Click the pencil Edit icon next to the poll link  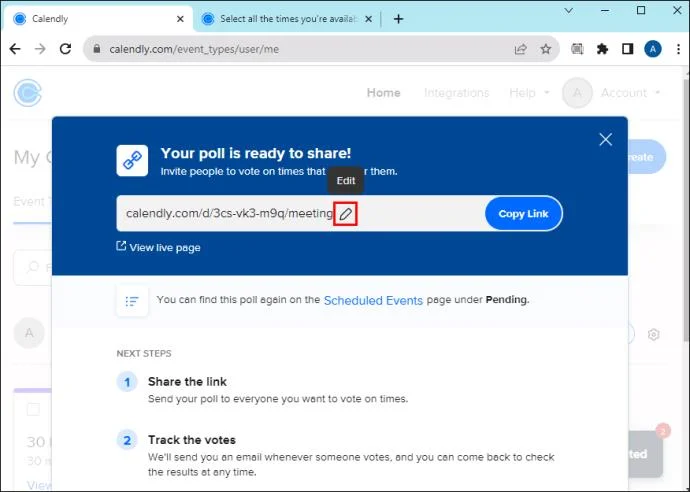[345, 214]
